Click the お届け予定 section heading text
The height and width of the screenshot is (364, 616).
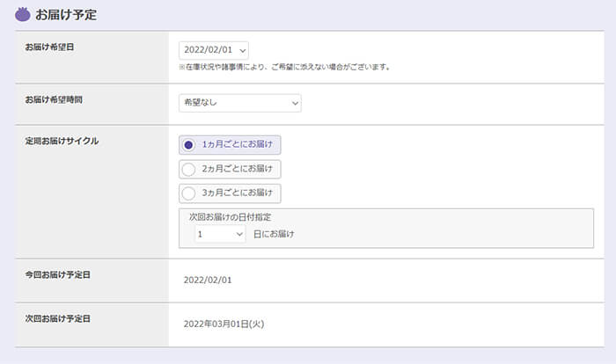(x=66, y=15)
